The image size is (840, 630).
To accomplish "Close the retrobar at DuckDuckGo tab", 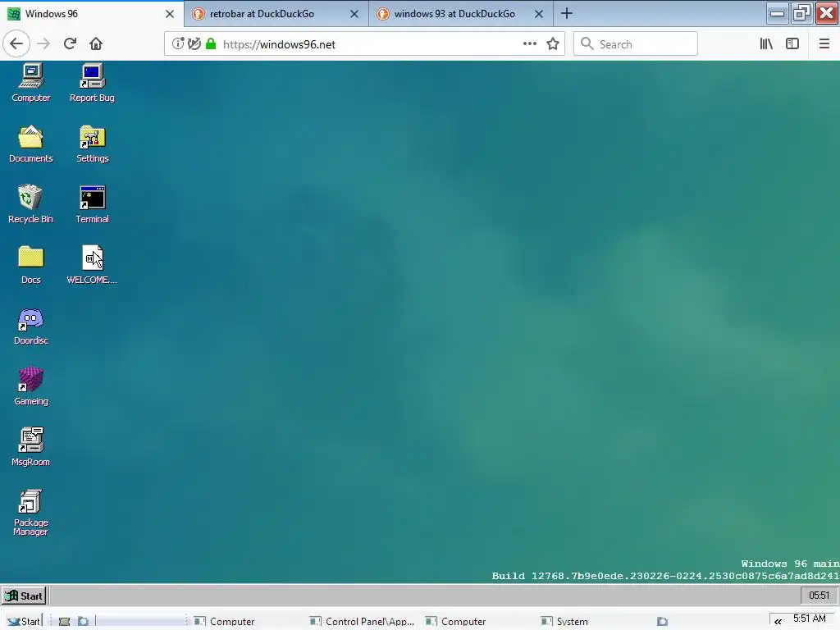I will click(354, 14).
